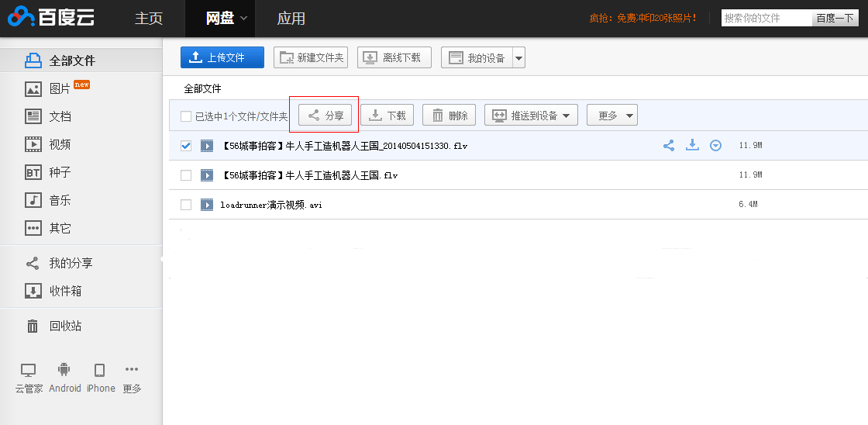This screenshot has height=425, width=868.
Task: Toggle the select-all files checkbox
Action: [186, 116]
